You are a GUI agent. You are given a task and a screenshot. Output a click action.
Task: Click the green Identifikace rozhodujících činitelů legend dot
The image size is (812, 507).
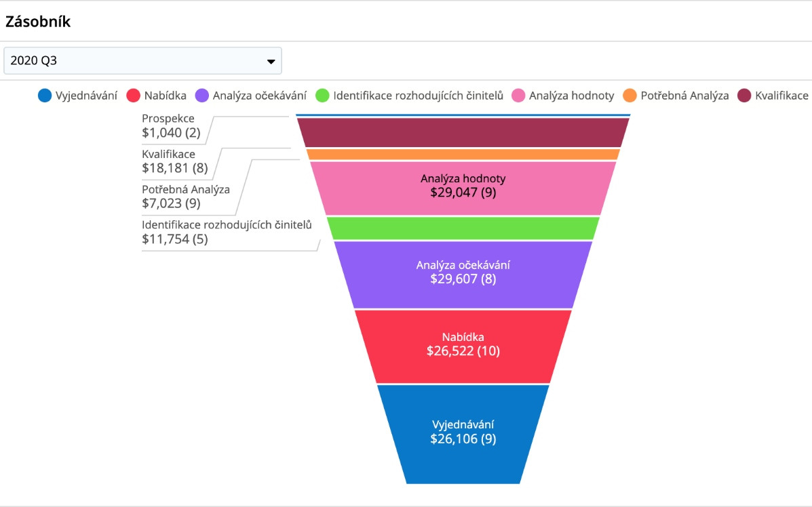(322, 96)
